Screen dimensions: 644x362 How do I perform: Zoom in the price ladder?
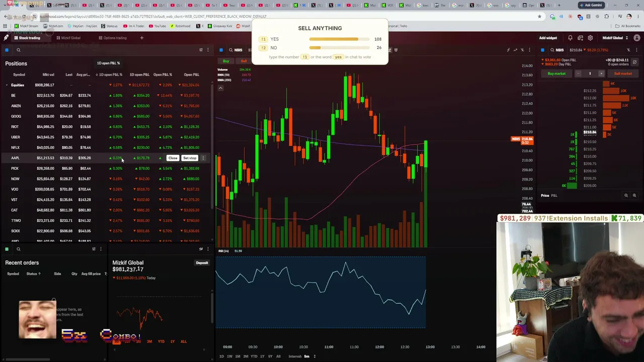pyautogui.click(x=634, y=196)
